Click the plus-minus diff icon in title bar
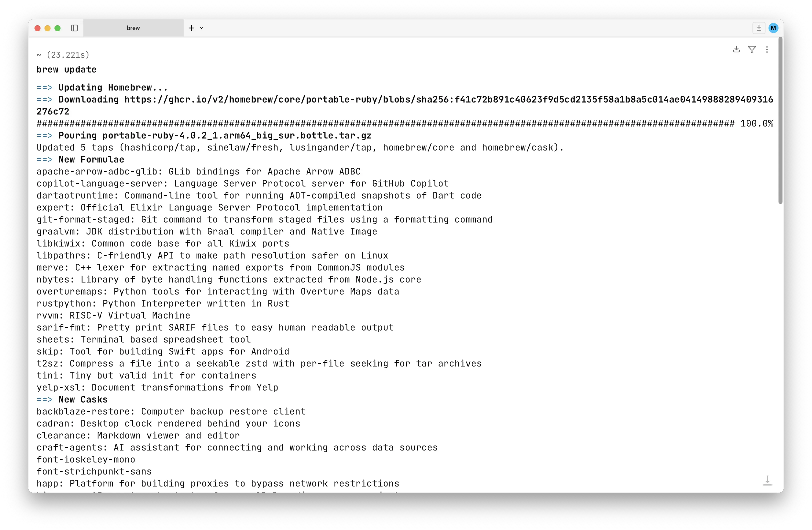 pos(759,28)
